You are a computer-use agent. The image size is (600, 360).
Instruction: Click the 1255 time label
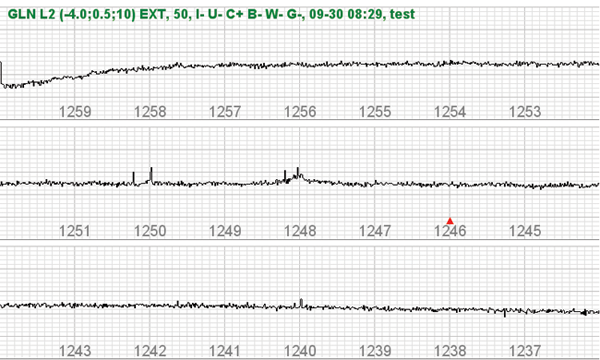click(375, 112)
